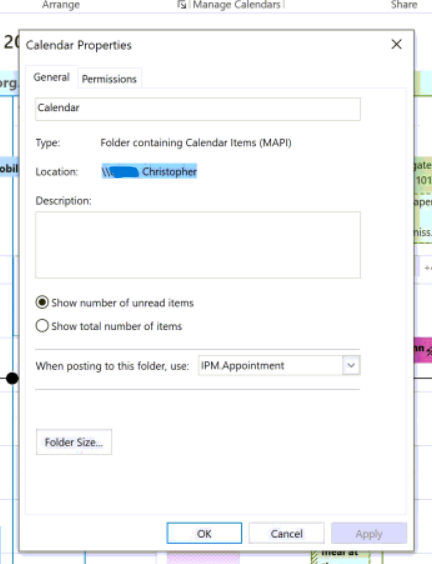
Task: Select Show number of unread items
Action: coord(42,303)
